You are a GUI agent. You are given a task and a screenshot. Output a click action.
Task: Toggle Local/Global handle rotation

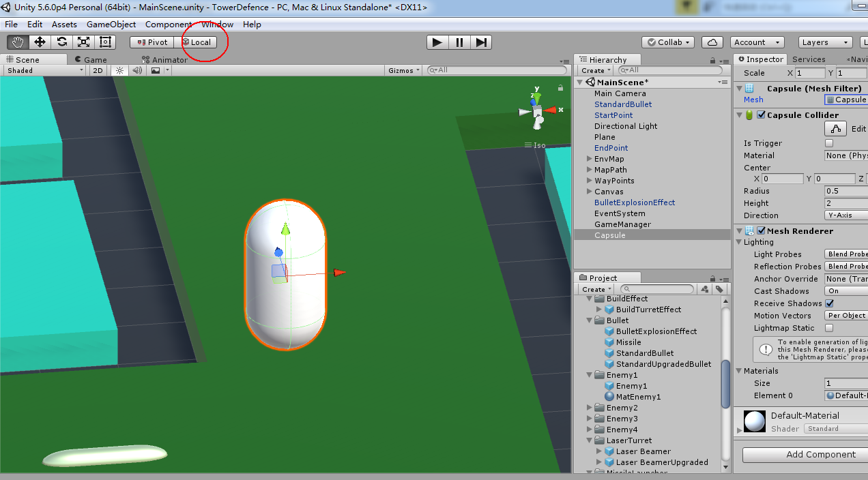196,42
